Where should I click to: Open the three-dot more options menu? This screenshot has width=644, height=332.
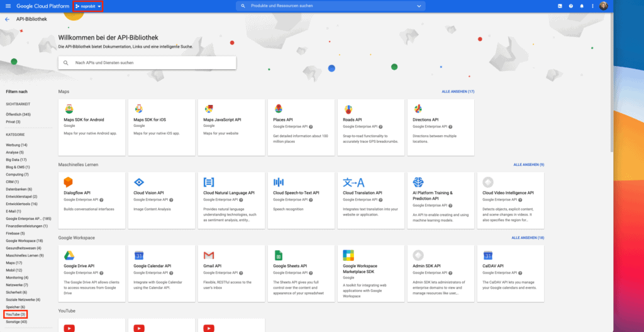592,6
